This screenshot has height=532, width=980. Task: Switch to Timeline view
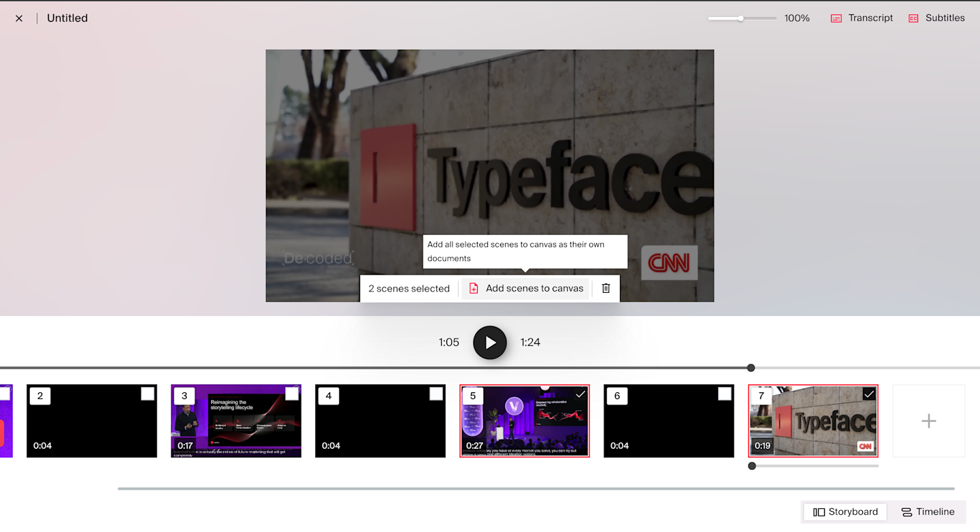click(x=928, y=512)
